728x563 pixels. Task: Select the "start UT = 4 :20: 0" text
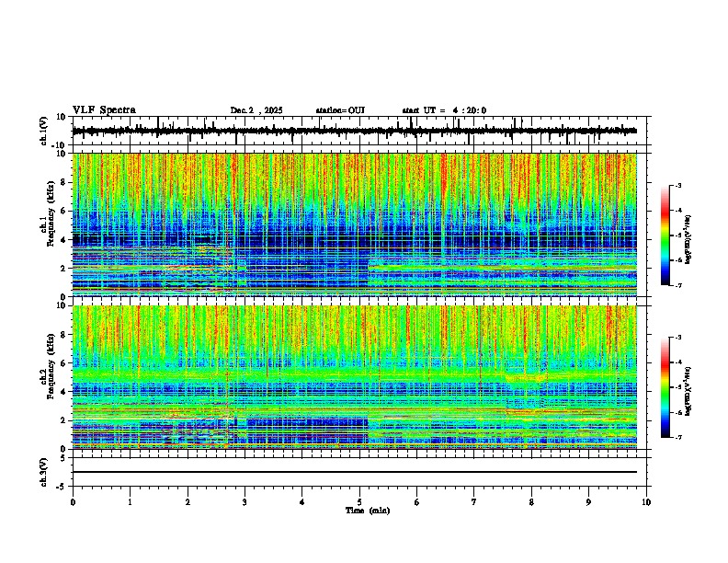pyautogui.click(x=444, y=110)
